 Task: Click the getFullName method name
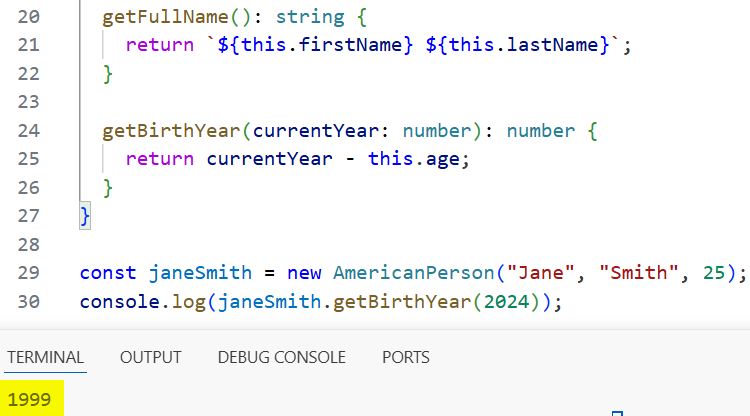pos(165,17)
